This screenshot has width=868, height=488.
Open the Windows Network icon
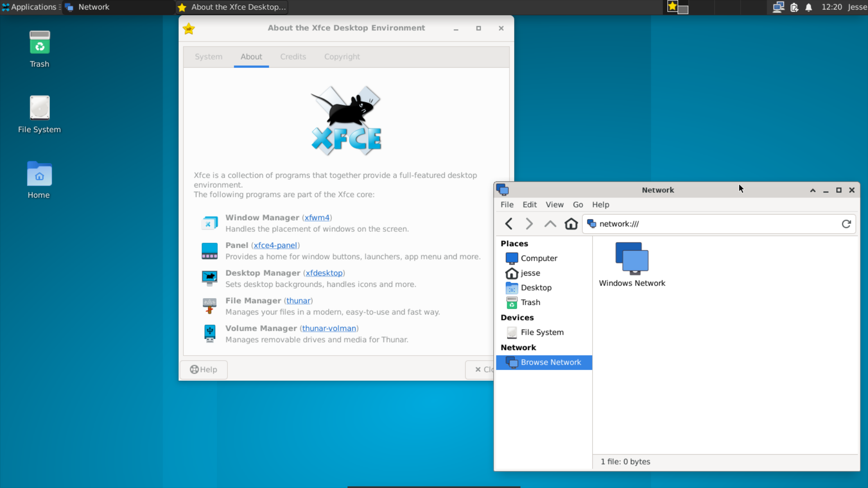coord(632,265)
